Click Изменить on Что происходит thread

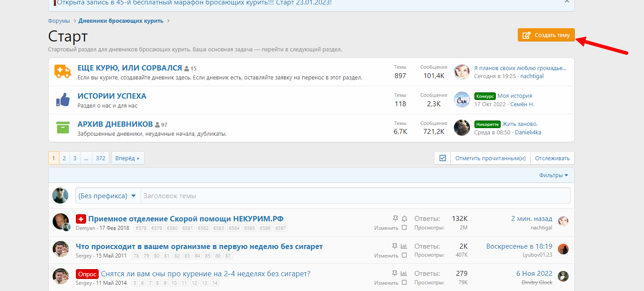click(386, 256)
